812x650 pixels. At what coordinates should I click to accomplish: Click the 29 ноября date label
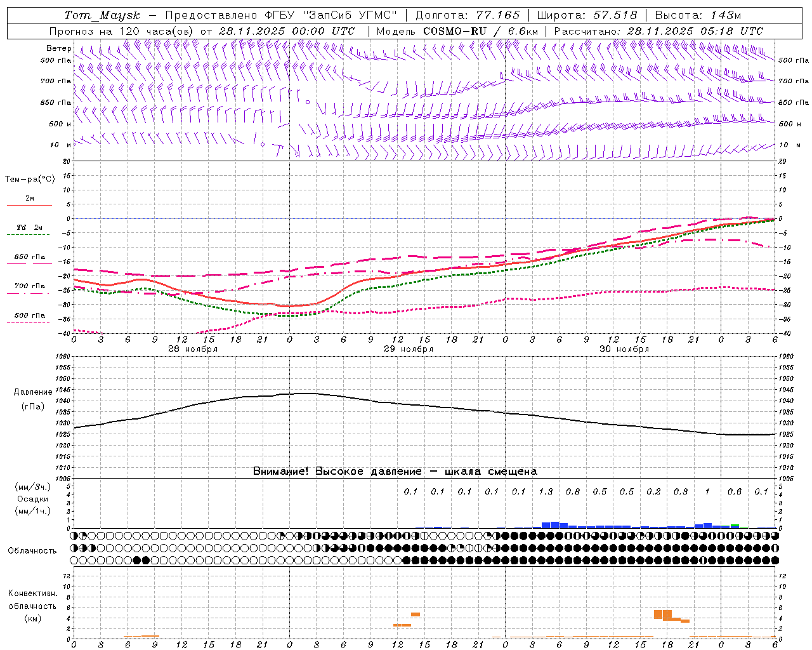pyautogui.click(x=409, y=349)
